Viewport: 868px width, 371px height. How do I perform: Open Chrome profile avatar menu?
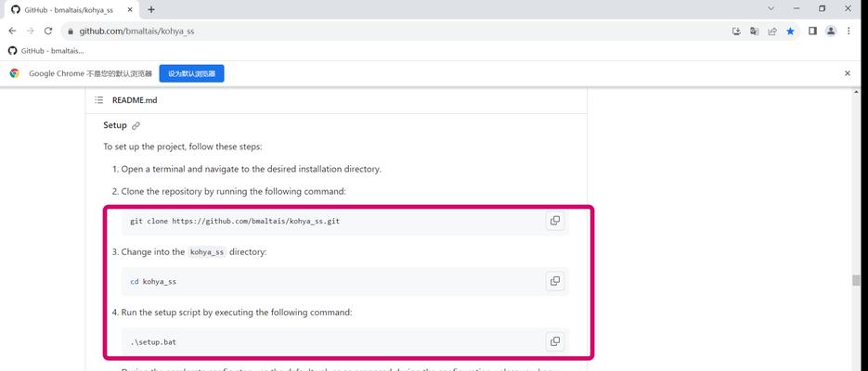click(831, 32)
